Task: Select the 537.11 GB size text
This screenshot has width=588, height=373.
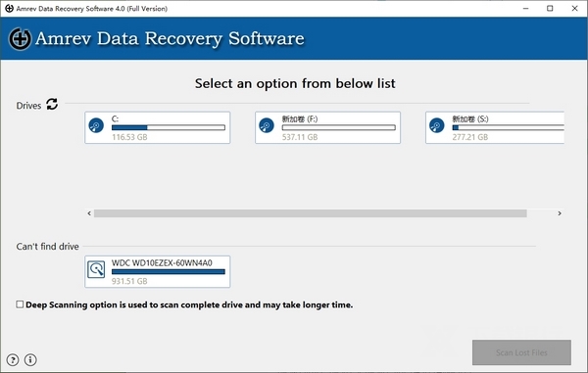Action: (300, 137)
